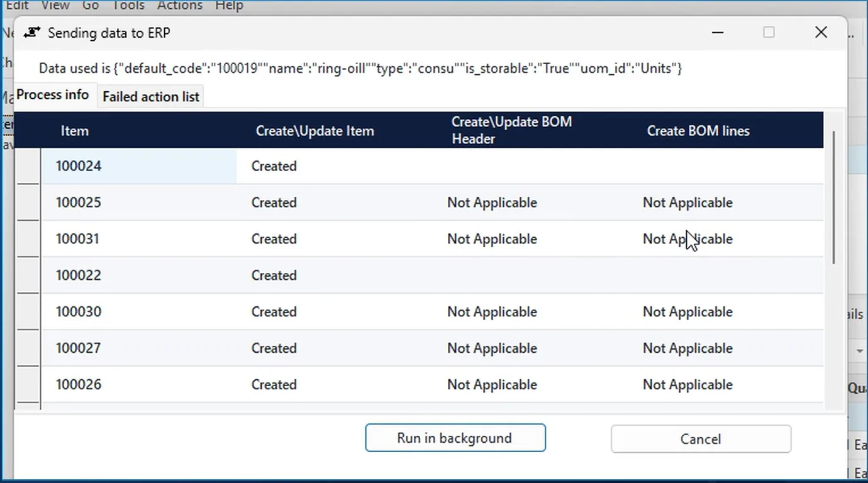Open the View menu in the background window
Viewport: 868px width, 483px height.
[x=55, y=5]
